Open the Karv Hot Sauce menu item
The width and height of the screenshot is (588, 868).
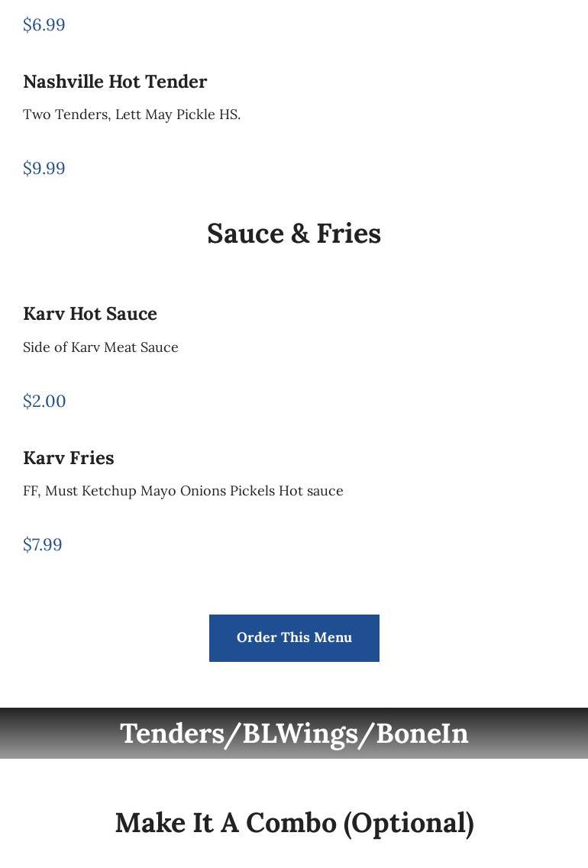point(90,314)
